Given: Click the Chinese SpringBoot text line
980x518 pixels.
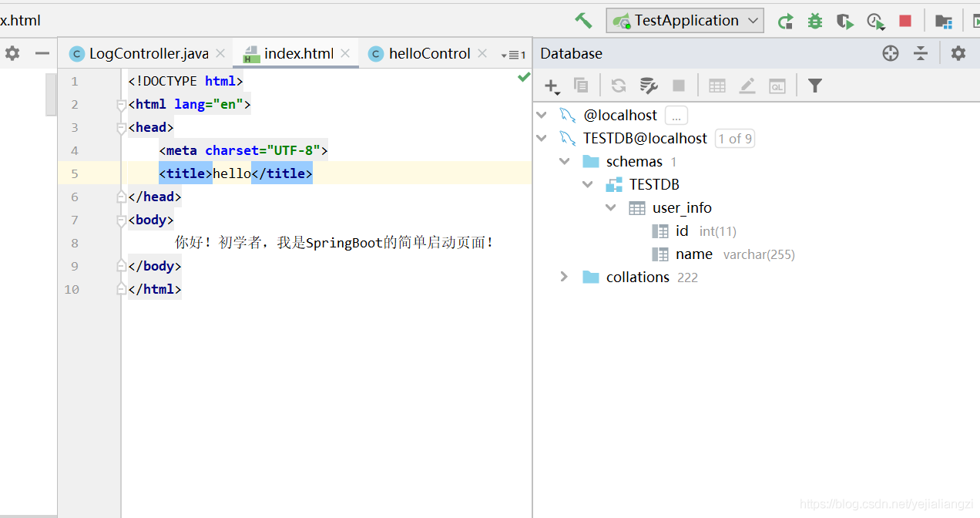Looking at the screenshot, I should coord(334,243).
